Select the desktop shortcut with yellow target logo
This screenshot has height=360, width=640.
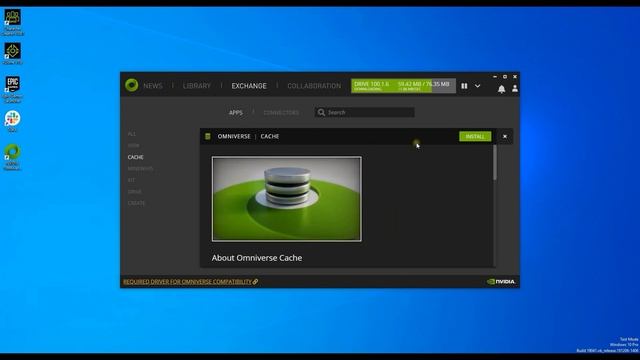click(x=12, y=54)
